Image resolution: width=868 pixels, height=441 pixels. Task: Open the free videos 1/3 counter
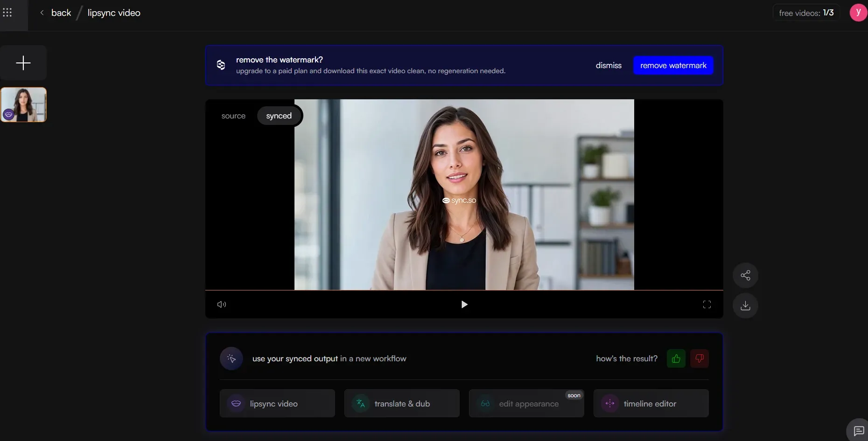click(x=806, y=13)
